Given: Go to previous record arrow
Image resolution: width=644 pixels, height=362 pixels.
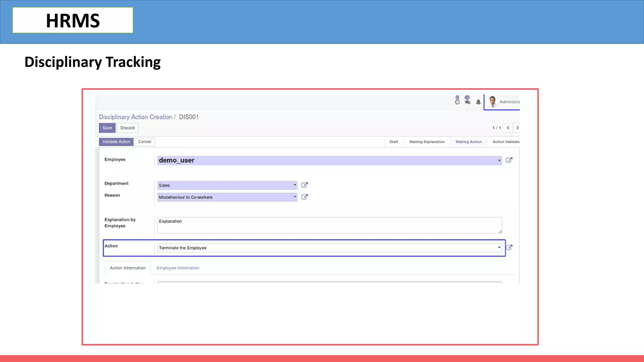Looking at the screenshot, I should pos(508,128).
